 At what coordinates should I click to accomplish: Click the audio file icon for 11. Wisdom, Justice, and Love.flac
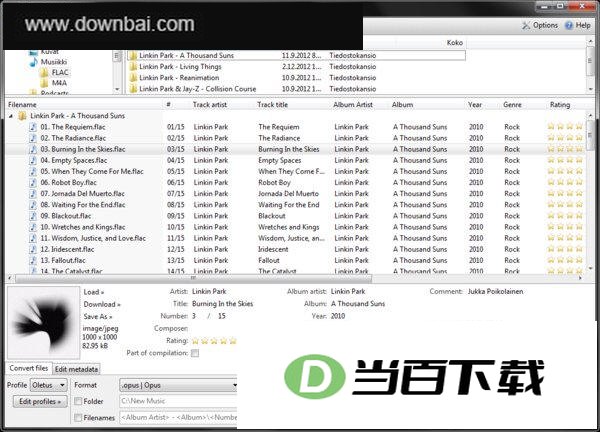tap(34, 238)
